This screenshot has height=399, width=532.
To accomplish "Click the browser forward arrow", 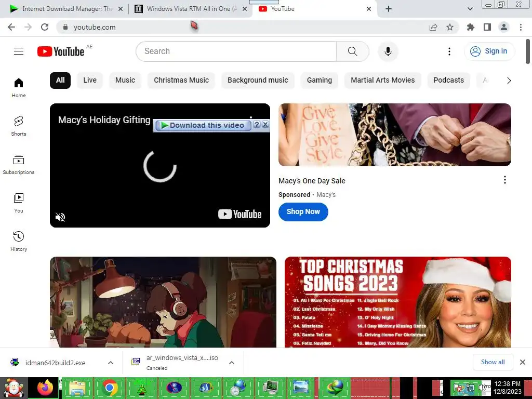I will pos(28,27).
